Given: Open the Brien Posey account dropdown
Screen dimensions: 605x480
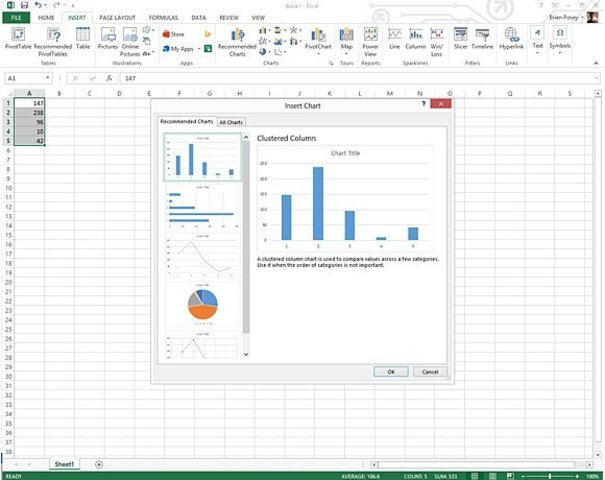Looking at the screenshot, I should (582, 17).
